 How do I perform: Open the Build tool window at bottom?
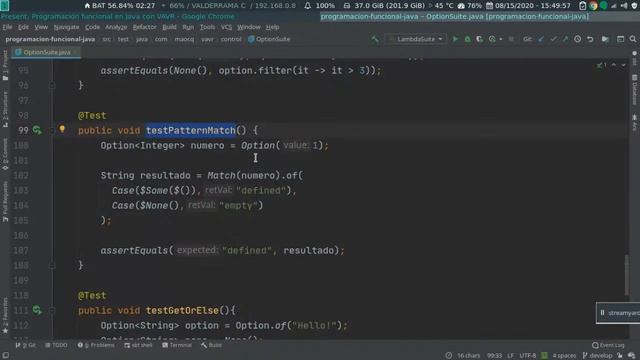tap(211, 345)
